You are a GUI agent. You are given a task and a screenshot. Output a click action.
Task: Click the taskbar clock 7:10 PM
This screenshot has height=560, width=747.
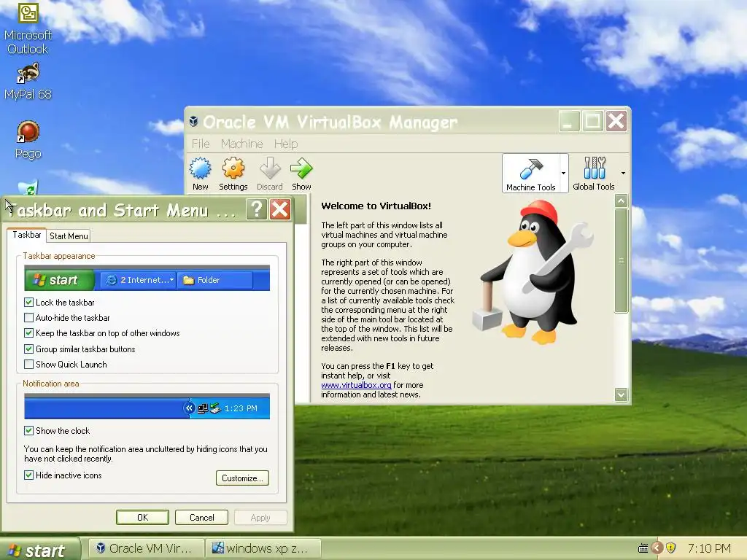(x=709, y=548)
